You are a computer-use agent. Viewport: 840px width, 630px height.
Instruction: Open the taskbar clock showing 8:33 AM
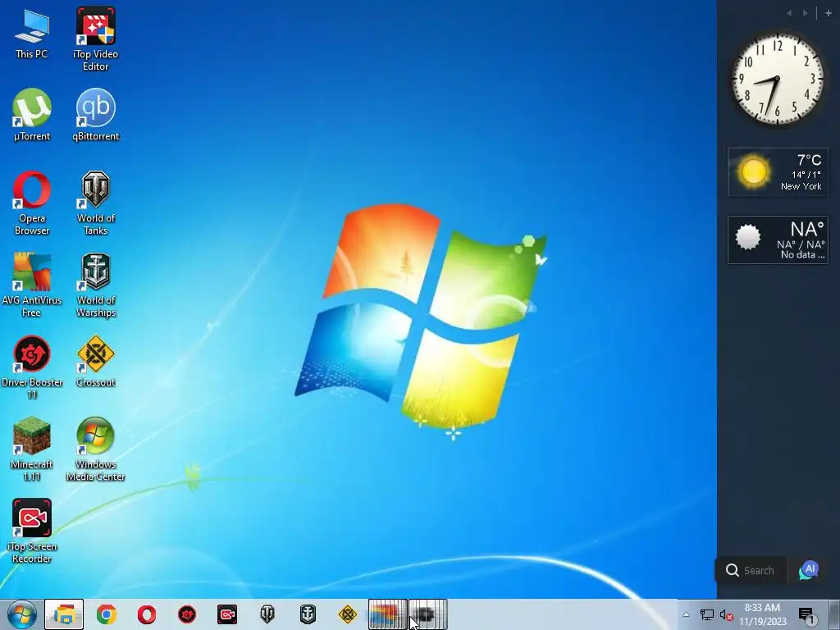(x=762, y=614)
